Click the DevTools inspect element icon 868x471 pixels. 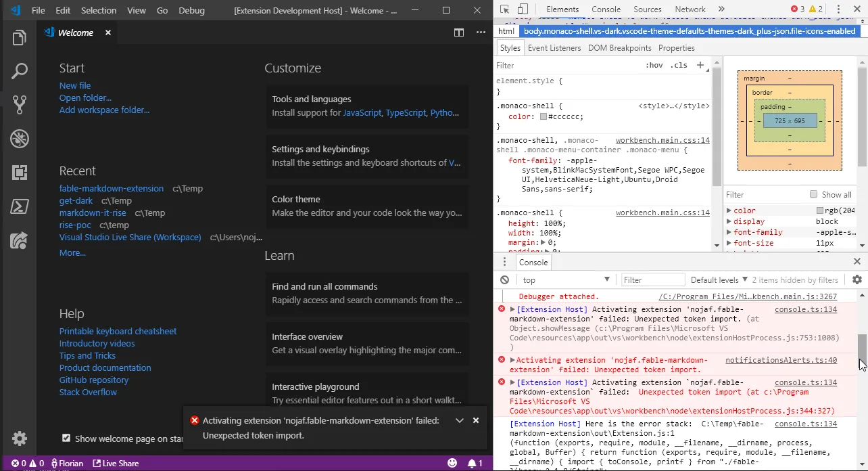(504, 9)
